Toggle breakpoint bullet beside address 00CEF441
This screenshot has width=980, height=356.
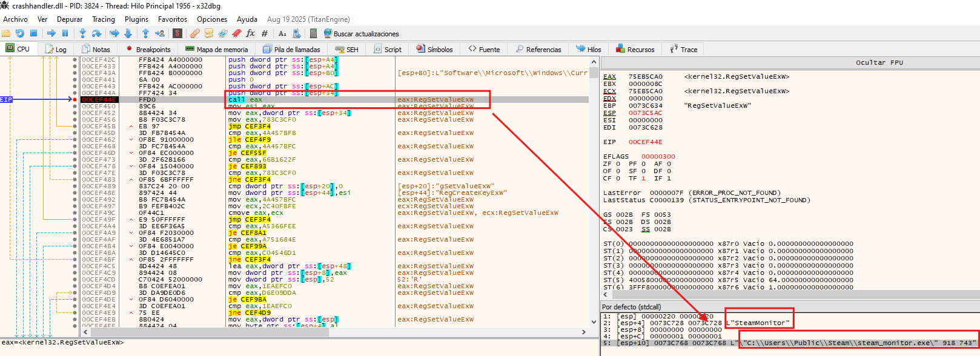[x=75, y=79]
